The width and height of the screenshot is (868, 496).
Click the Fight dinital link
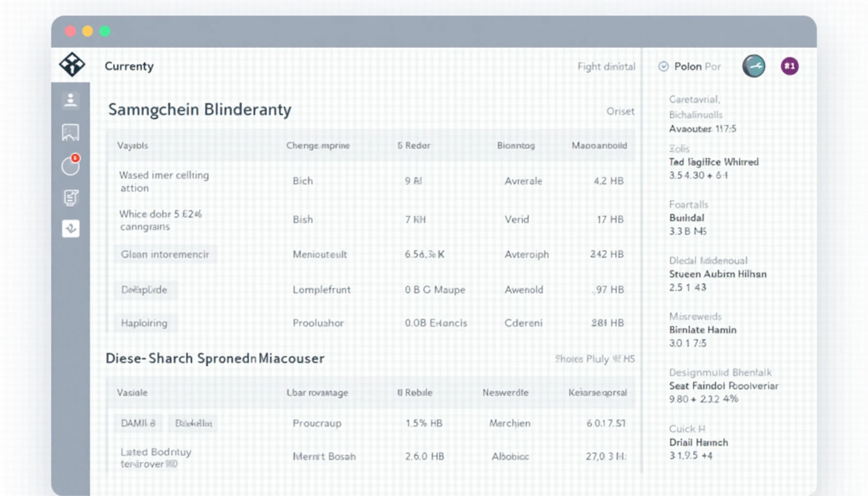click(606, 67)
